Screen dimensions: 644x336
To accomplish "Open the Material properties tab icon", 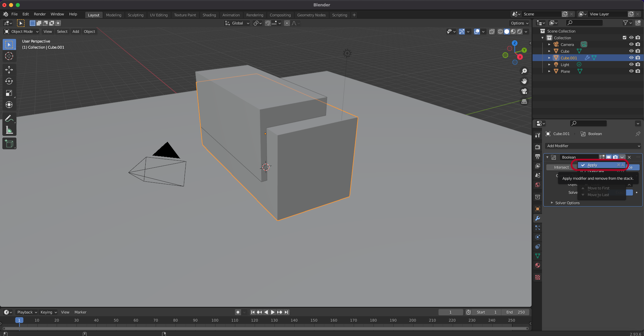I will click(x=538, y=265).
